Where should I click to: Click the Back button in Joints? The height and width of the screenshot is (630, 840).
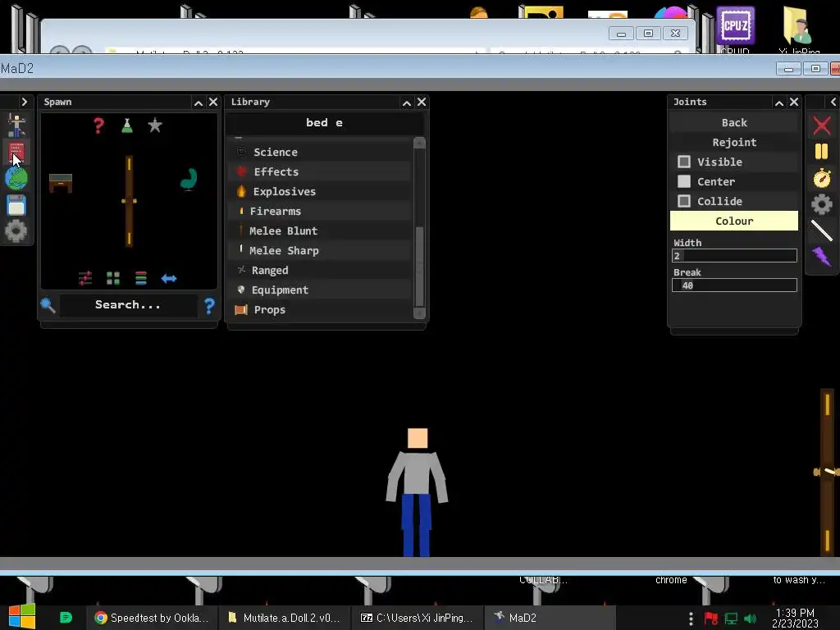click(734, 123)
